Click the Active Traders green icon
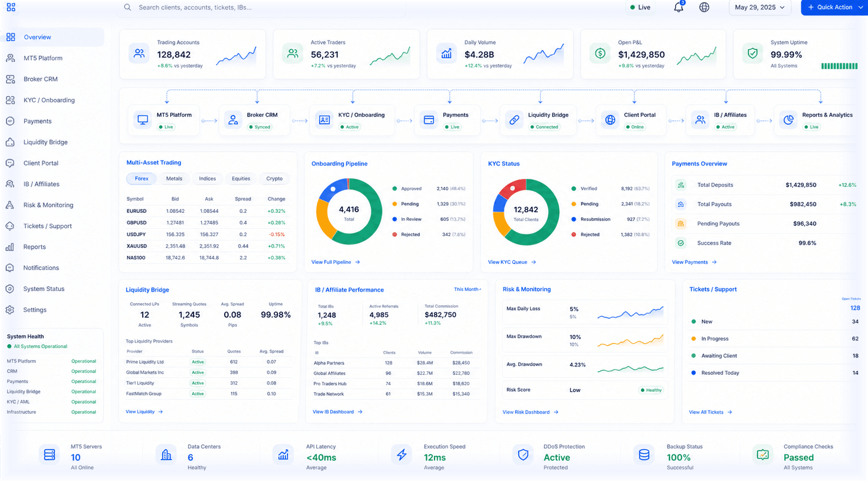Screen dimensions: 868x482 tap(293, 54)
